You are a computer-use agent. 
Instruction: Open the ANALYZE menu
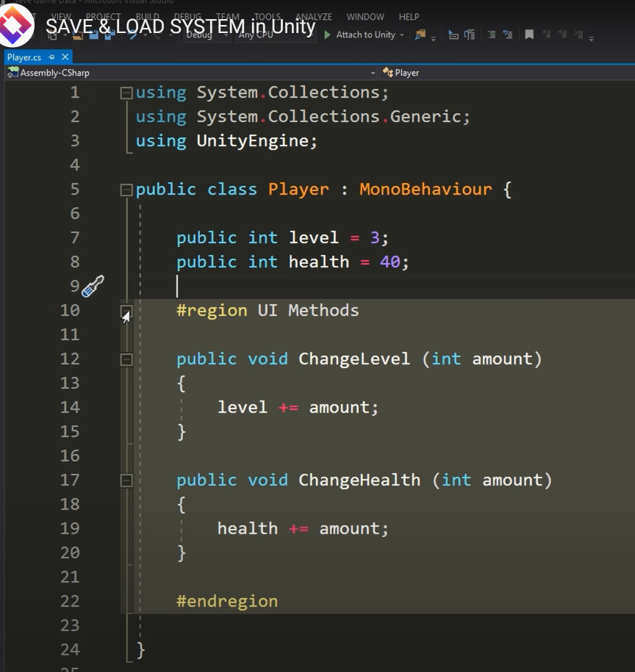pos(313,16)
